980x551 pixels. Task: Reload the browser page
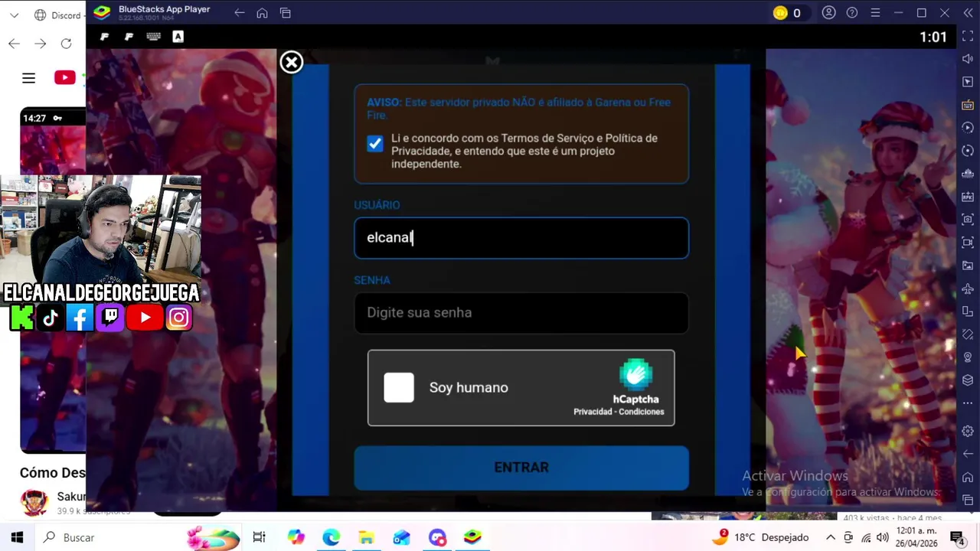coord(67,44)
